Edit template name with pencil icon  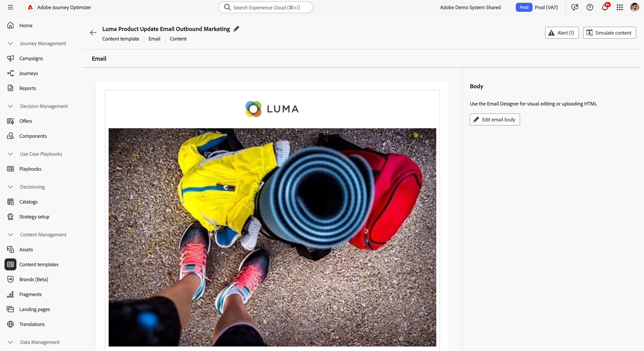(236, 29)
